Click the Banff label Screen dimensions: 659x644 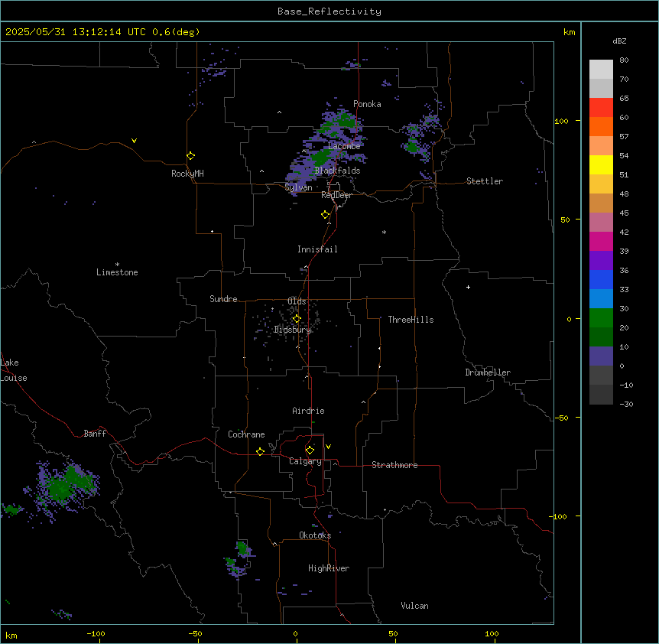coord(95,434)
